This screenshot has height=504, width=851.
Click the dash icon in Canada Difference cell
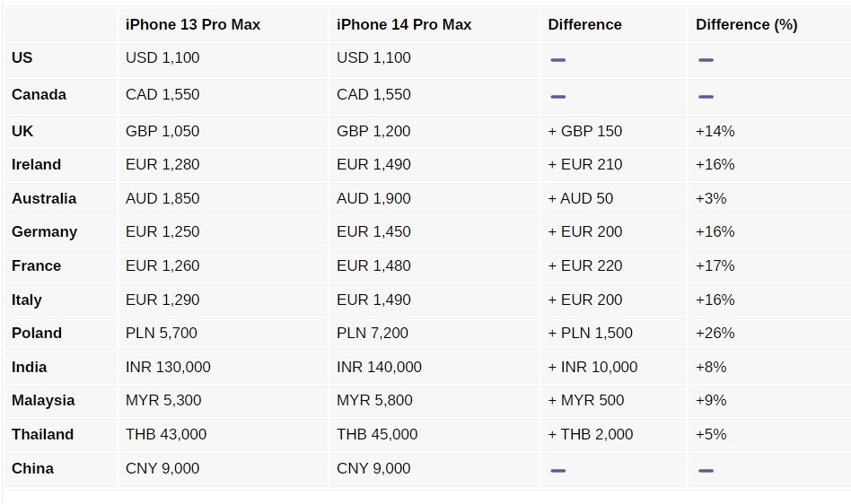coord(557,97)
